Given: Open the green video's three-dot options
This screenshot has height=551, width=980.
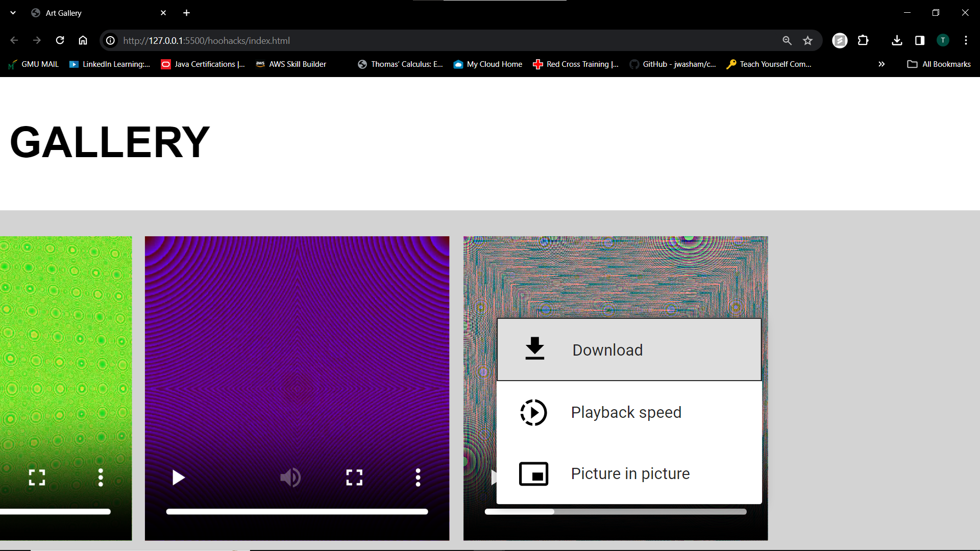Looking at the screenshot, I should [101, 478].
